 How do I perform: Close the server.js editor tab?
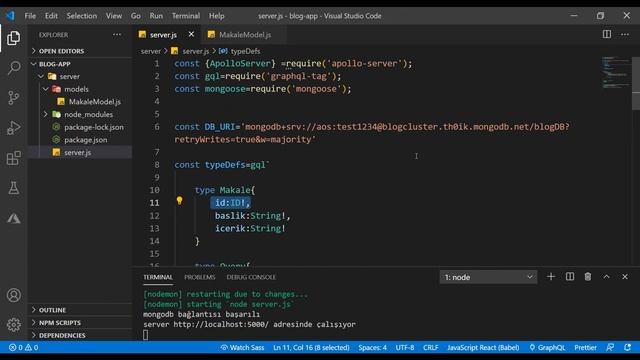pyautogui.click(x=191, y=35)
